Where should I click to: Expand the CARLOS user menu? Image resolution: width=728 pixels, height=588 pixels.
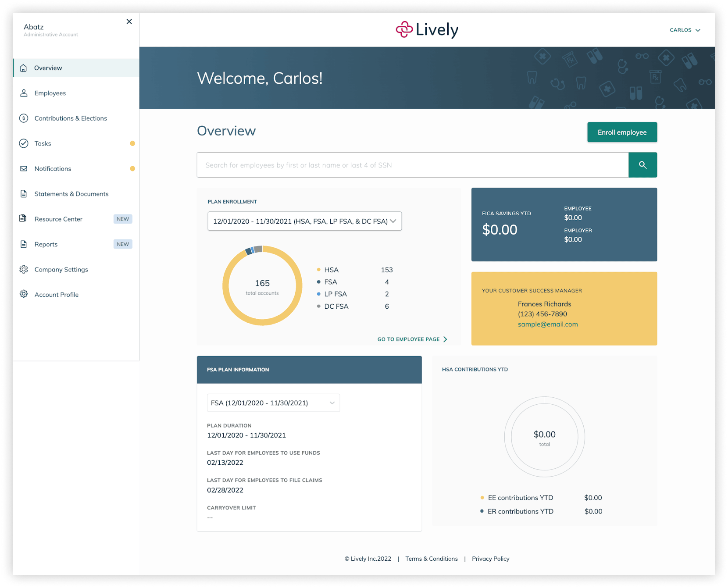pyautogui.click(x=685, y=30)
